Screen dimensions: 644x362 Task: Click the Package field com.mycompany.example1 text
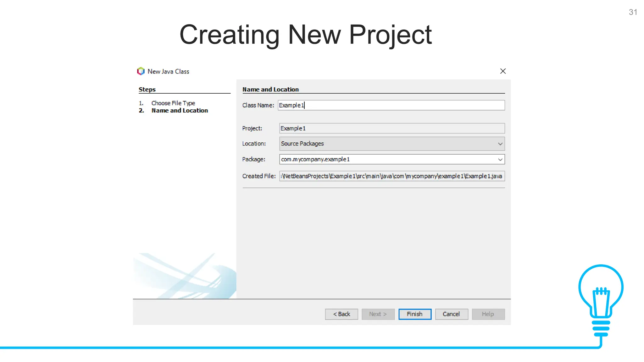(315, 159)
